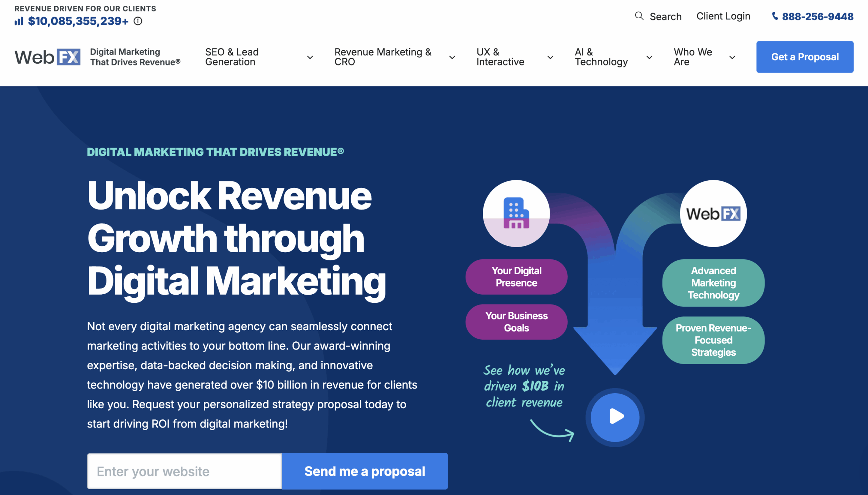The image size is (868, 495).
Task: Click 'Digital Marketing That Drives Revenue' header tagline
Action: point(135,57)
